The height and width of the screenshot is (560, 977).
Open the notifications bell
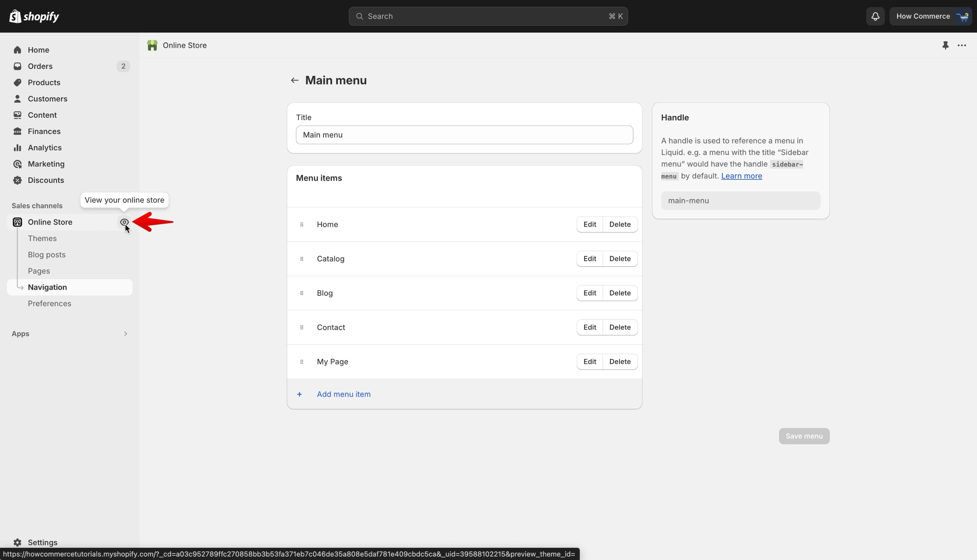click(x=875, y=16)
